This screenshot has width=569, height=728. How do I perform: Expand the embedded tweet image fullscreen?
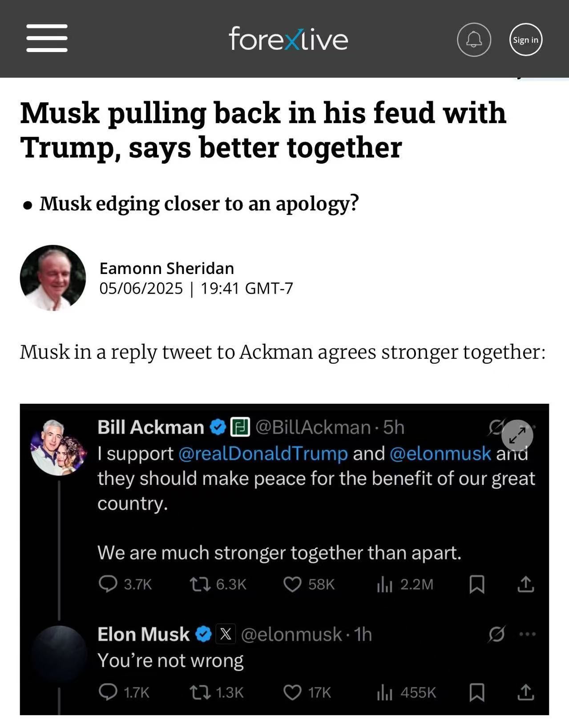pyautogui.click(x=517, y=436)
